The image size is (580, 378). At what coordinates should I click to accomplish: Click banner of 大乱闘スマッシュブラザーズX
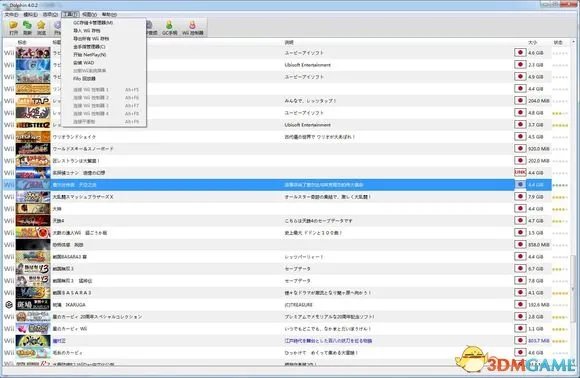point(33,197)
